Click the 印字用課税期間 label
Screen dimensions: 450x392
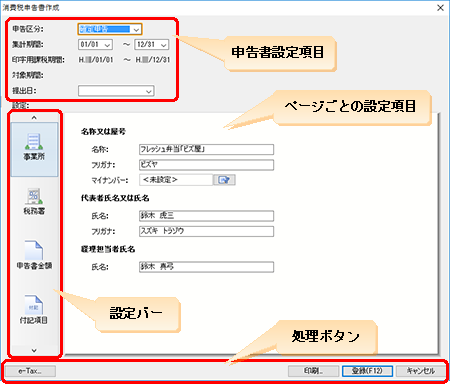38,60
